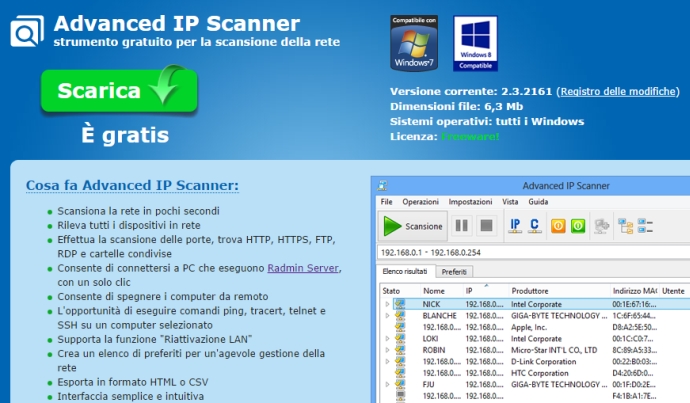
Task: Click the MAC address F4:1B:A1:7E cell
Action: coord(634,396)
